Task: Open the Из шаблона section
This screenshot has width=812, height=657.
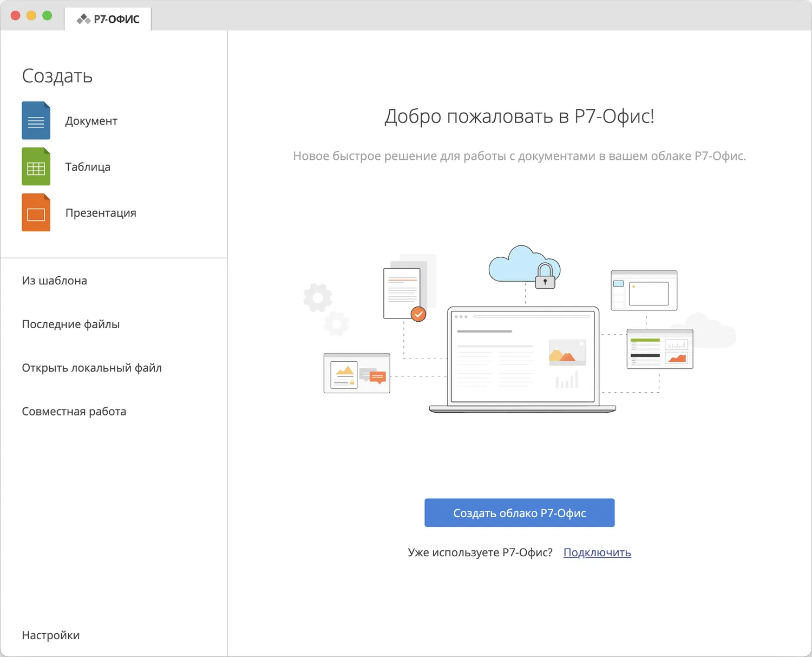Action: pyautogui.click(x=54, y=281)
